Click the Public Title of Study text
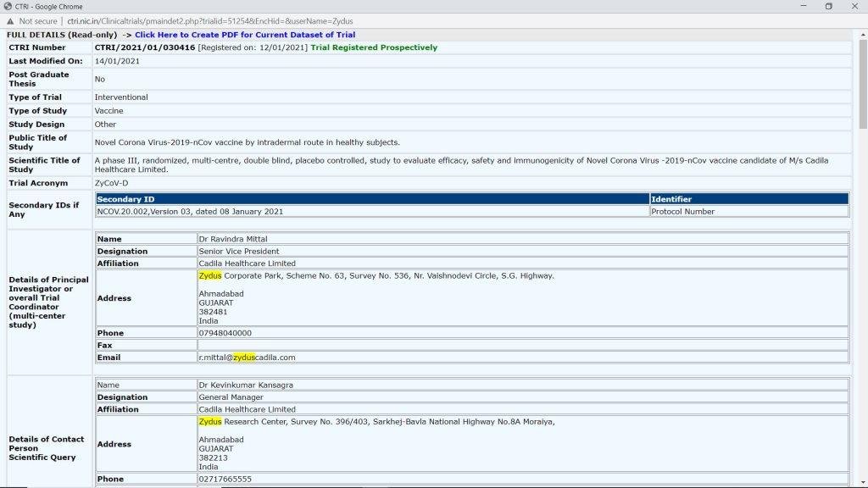This screenshot has height=488, width=868. pos(247,142)
